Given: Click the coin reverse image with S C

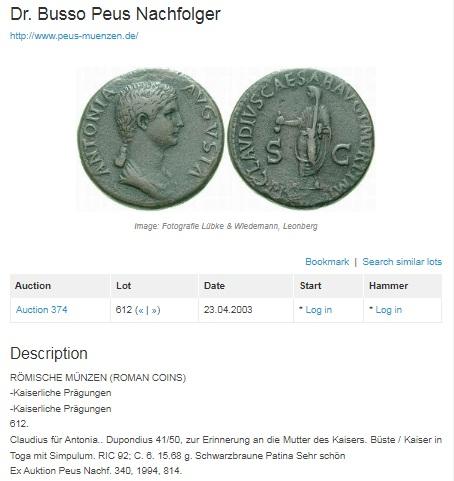Looking at the screenshot, I should 301,139.
